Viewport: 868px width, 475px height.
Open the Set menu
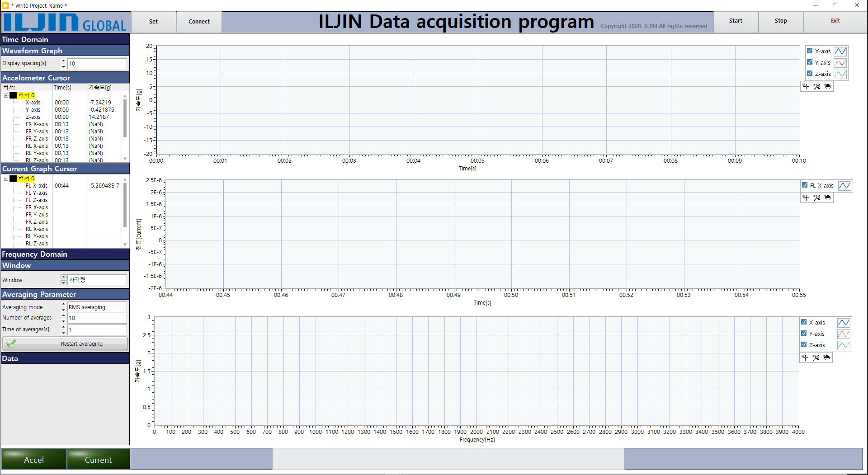pyautogui.click(x=154, y=22)
